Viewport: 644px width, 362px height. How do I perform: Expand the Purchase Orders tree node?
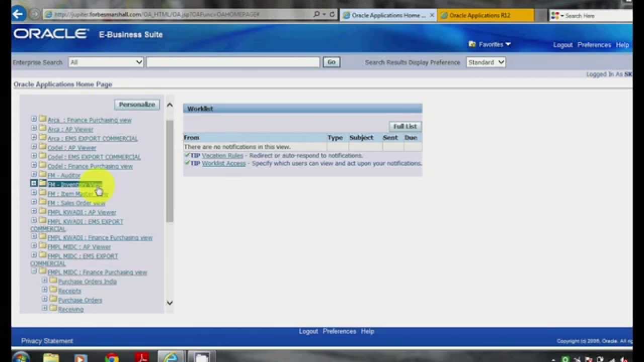point(45,299)
